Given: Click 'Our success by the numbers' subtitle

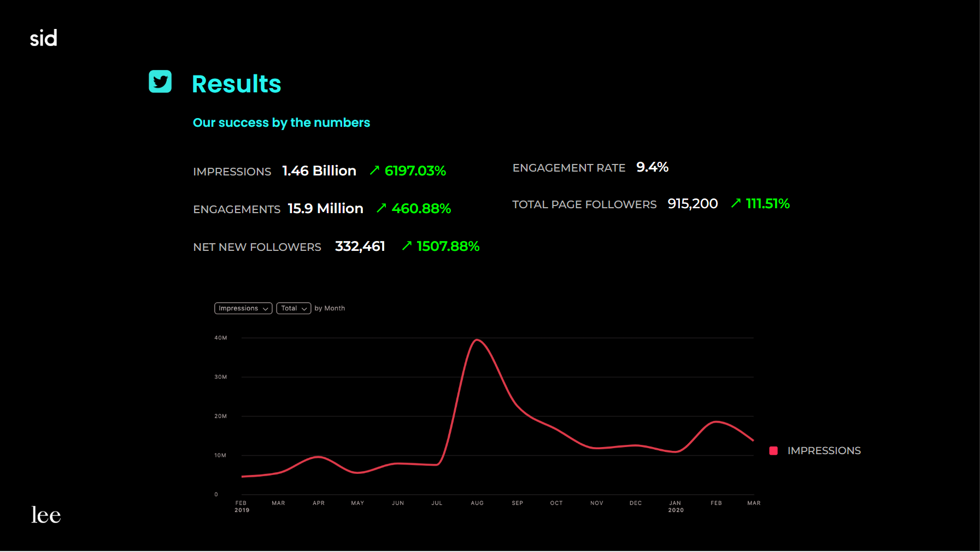Looking at the screenshot, I should [281, 123].
